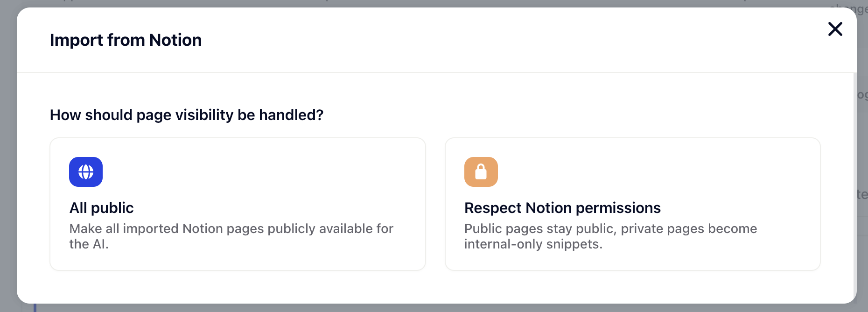
Task: Click the "internal-only snippets." text line
Action: point(533,244)
